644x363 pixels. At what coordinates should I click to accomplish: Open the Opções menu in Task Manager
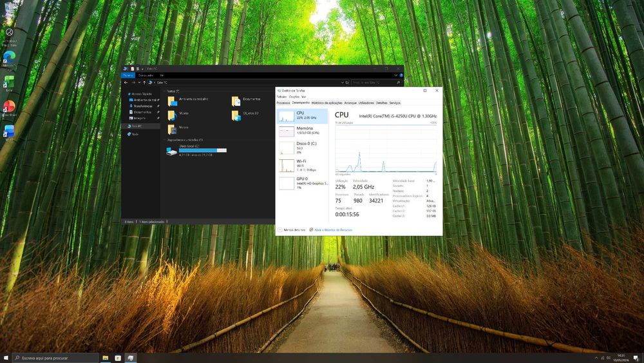[x=294, y=97]
